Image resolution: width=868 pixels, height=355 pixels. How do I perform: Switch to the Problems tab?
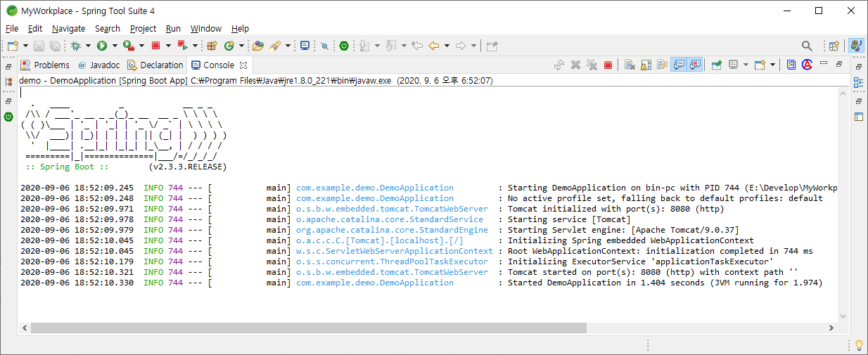pos(46,65)
